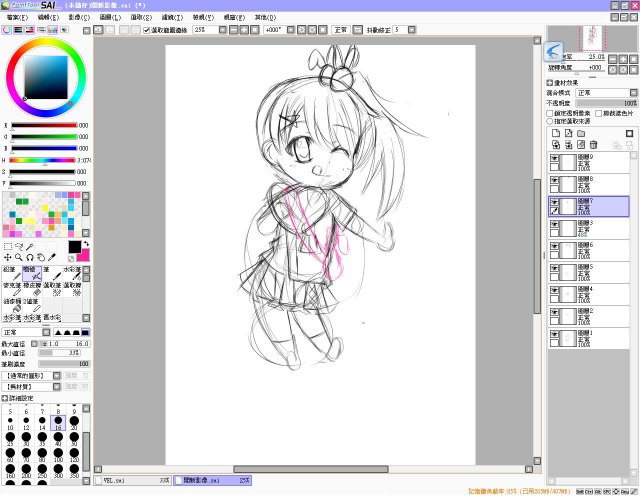Image resolution: width=640 pixels, height=496 pixels.
Task: Open the Filter (T) menu
Action: coord(172,18)
